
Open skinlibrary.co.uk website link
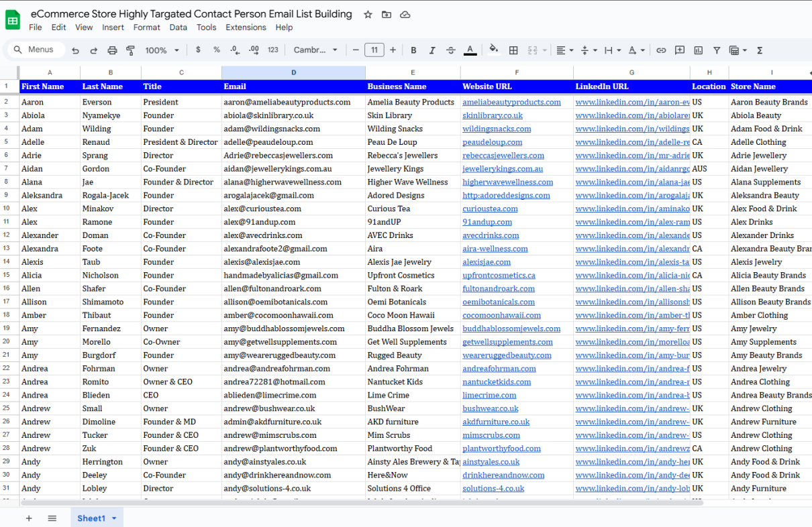(493, 115)
